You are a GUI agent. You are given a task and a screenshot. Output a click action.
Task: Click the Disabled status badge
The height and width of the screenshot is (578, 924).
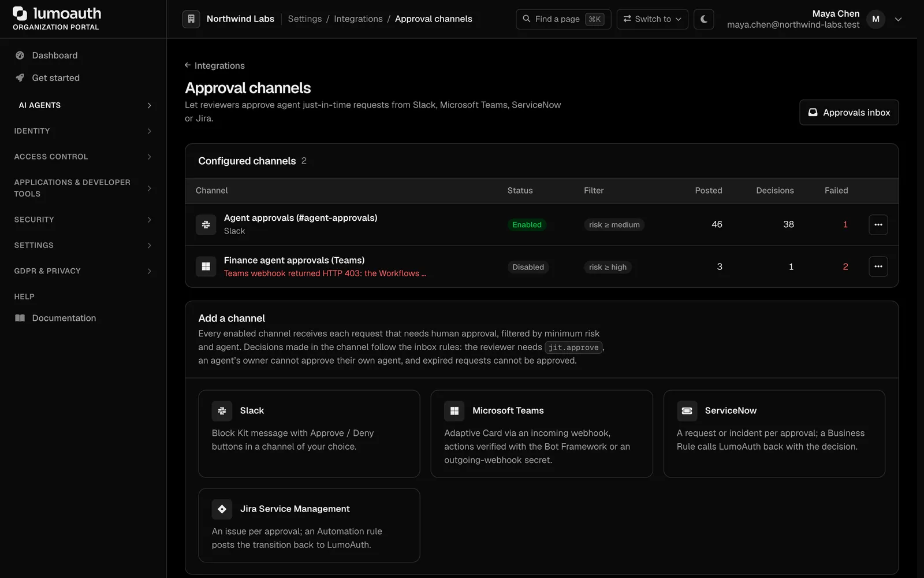pos(528,267)
